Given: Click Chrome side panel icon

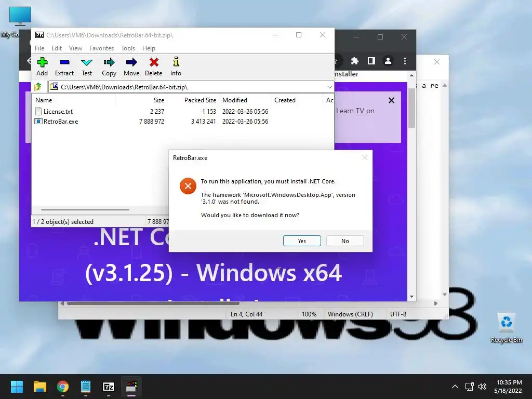Looking at the screenshot, I should tap(371, 61).
